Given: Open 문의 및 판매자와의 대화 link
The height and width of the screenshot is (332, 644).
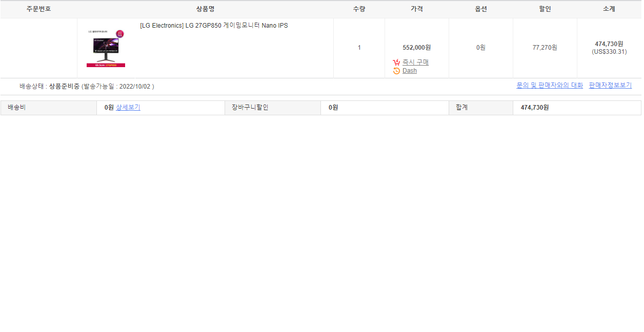Looking at the screenshot, I should (x=550, y=86).
